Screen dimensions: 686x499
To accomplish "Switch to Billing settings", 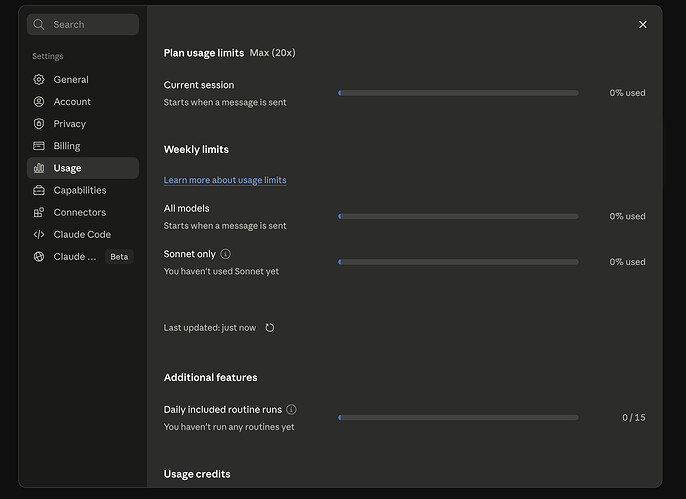I will tap(83, 146).
